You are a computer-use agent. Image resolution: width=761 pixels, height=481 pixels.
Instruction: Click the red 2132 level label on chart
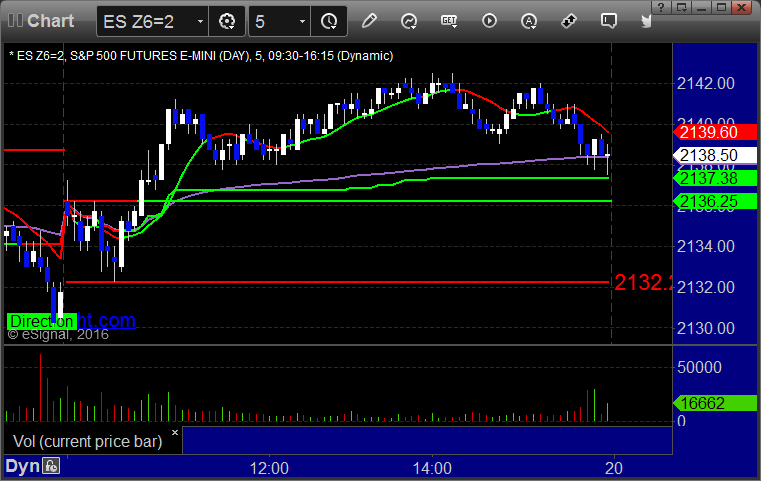[x=643, y=282]
